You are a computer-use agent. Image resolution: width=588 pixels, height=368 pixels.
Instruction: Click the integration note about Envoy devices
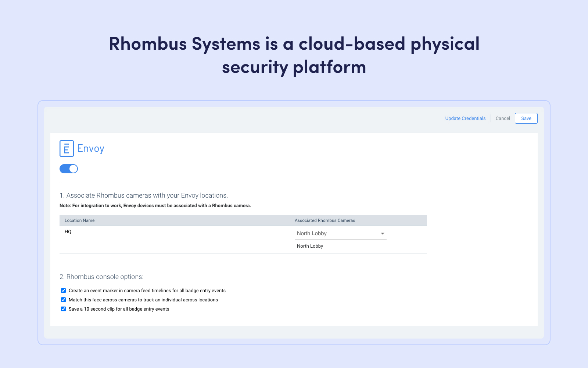pyautogui.click(x=155, y=206)
